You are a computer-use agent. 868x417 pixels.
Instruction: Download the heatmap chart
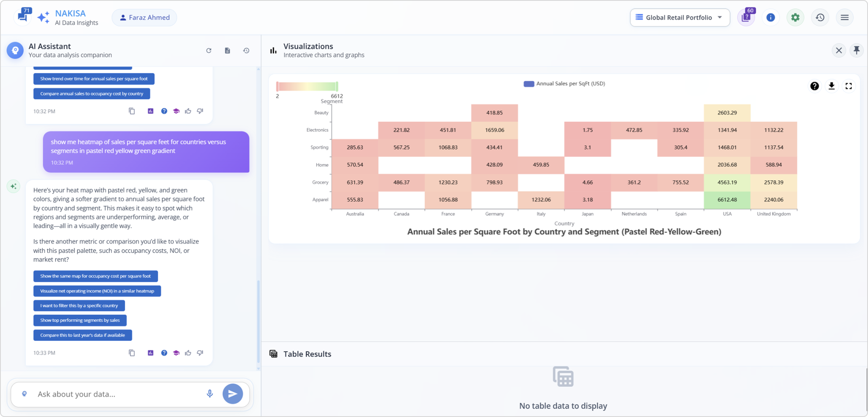[831, 86]
